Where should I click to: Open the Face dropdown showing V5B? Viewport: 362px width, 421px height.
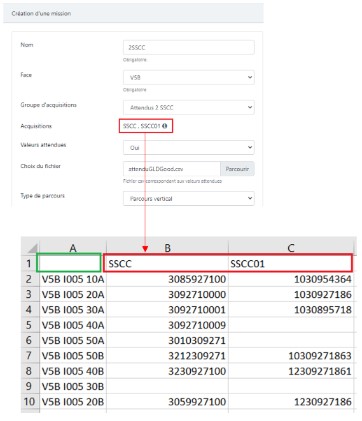[x=189, y=77]
